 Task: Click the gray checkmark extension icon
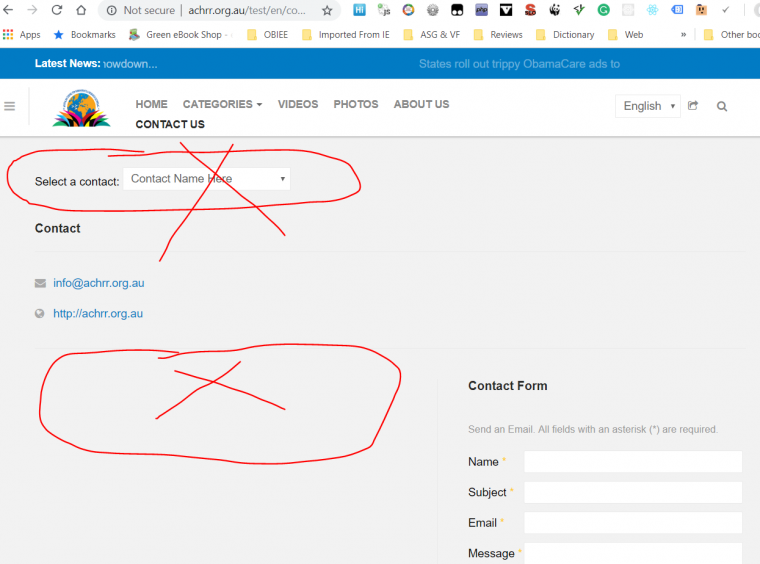[726, 10]
